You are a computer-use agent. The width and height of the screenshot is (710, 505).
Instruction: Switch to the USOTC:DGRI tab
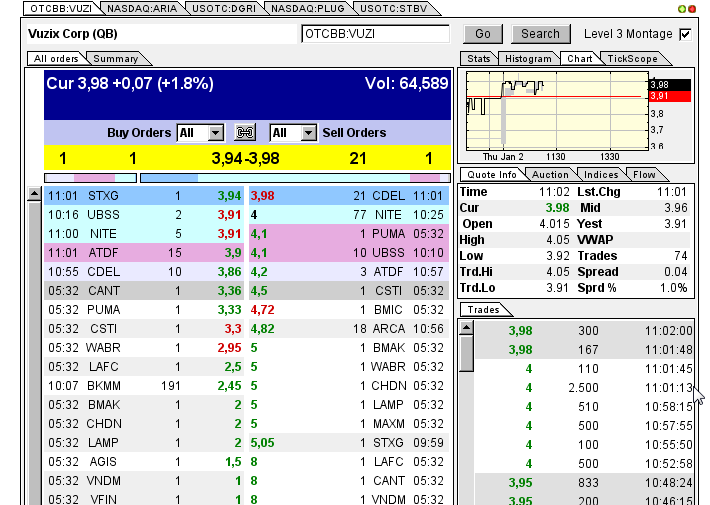point(224,8)
